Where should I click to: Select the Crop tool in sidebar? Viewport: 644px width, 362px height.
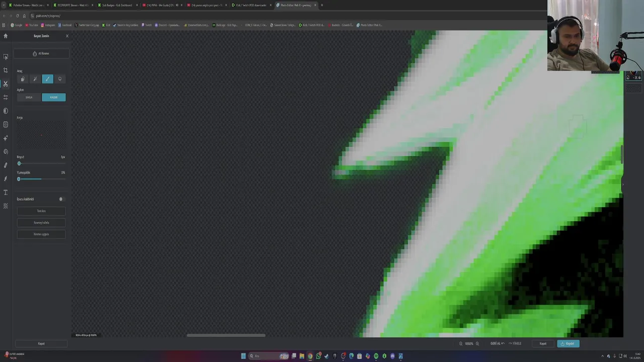pyautogui.click(x=6, y=70)
